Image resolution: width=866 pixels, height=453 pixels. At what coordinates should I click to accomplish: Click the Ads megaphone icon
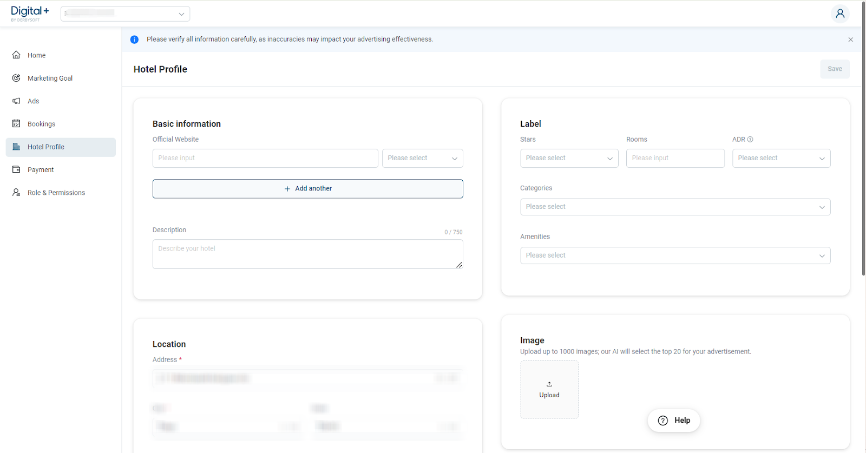click(16, 101)
